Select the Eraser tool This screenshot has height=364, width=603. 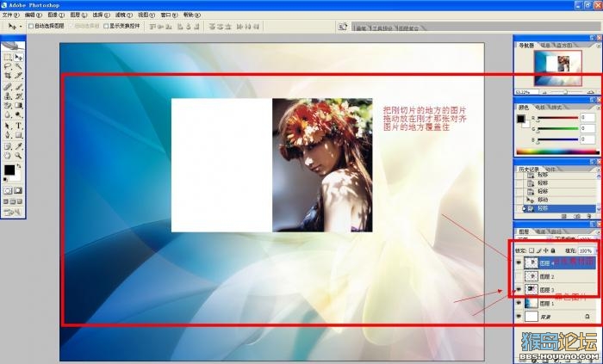(x=8, y=105)
